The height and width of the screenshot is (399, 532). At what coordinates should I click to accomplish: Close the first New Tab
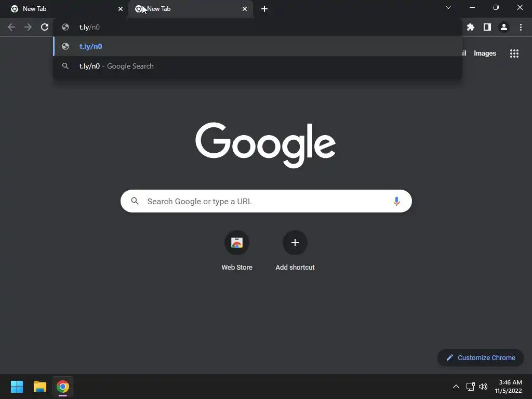coord(121,9)
